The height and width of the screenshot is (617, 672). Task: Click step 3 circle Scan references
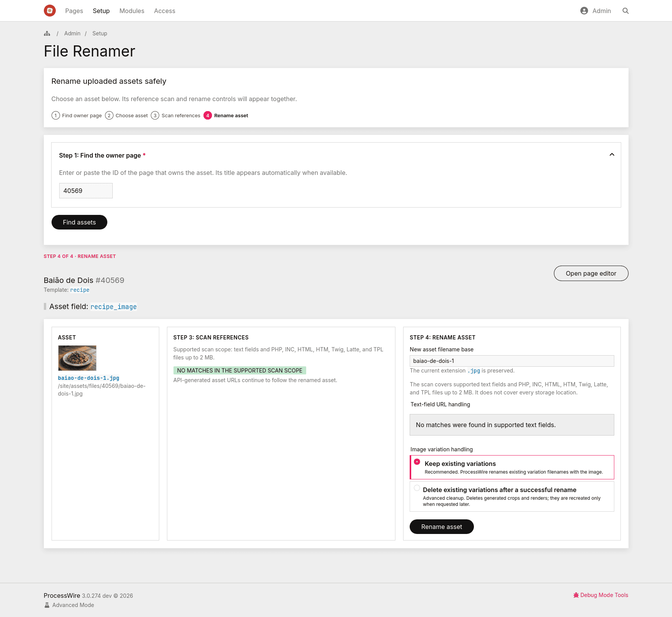155,115
